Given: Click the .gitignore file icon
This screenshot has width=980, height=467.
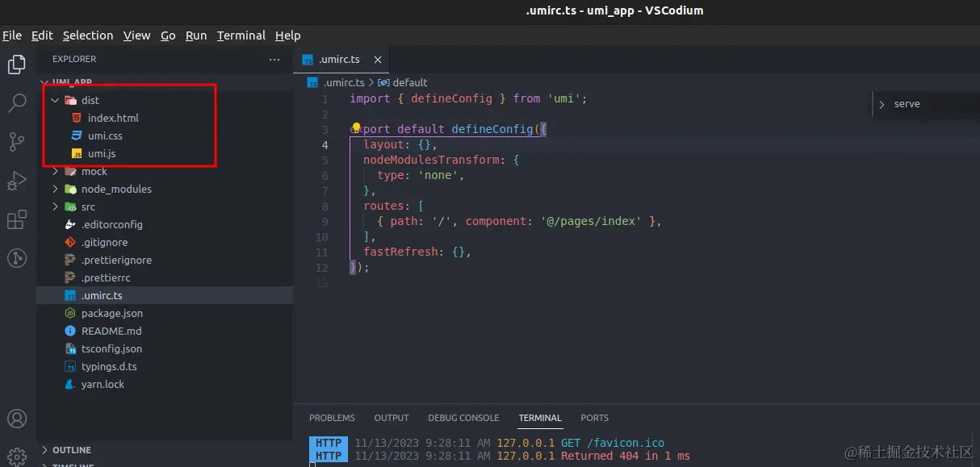Looking at the screenshot, I should [70, 242].
